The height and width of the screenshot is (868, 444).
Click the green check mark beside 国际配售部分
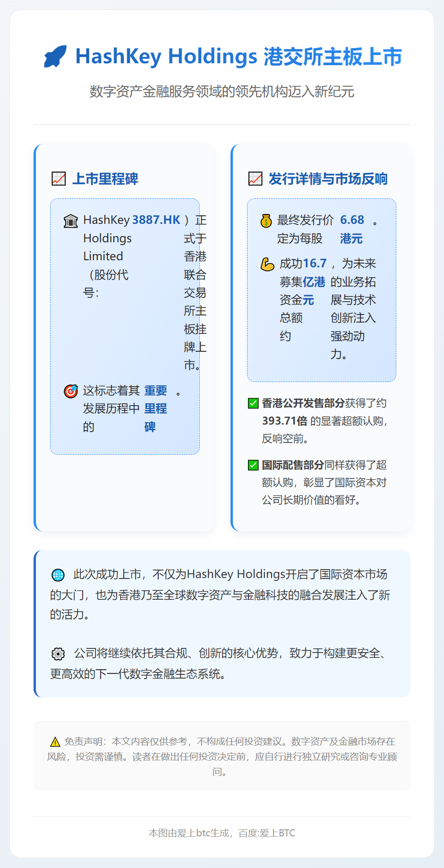click(x=253, y=465)
